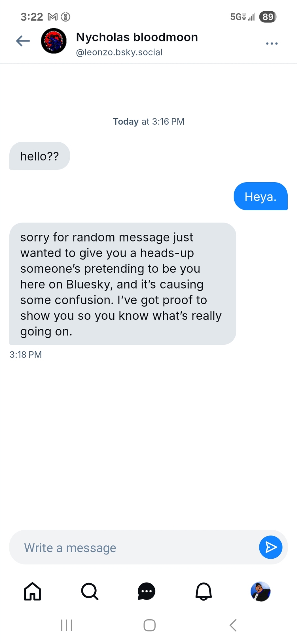The image size is (297, 644).
Task: Select the blue "Heya." message bubble
Action: (x=260, y=196)
